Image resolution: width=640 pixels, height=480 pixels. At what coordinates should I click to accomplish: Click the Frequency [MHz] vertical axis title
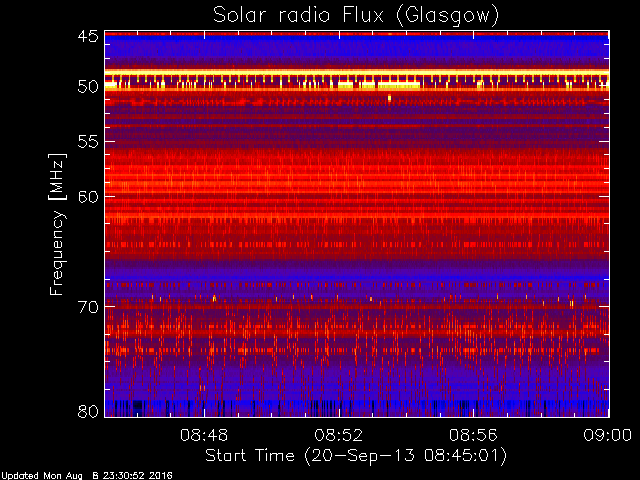coord(57,224)
